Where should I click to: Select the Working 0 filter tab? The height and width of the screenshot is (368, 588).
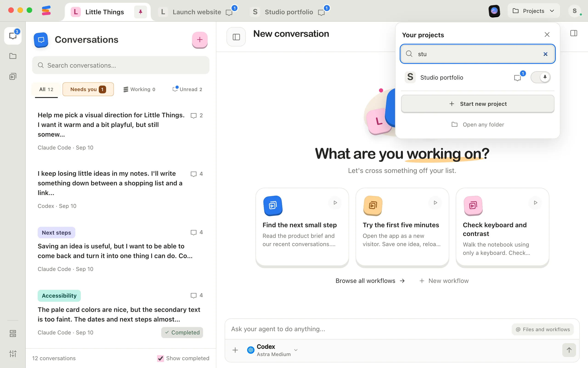(139, 89)
